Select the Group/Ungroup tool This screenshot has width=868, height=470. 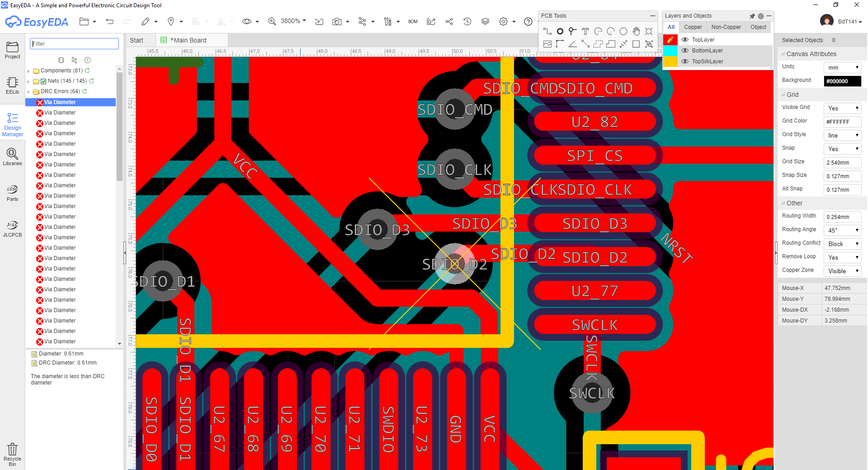(x=649, y=44)
